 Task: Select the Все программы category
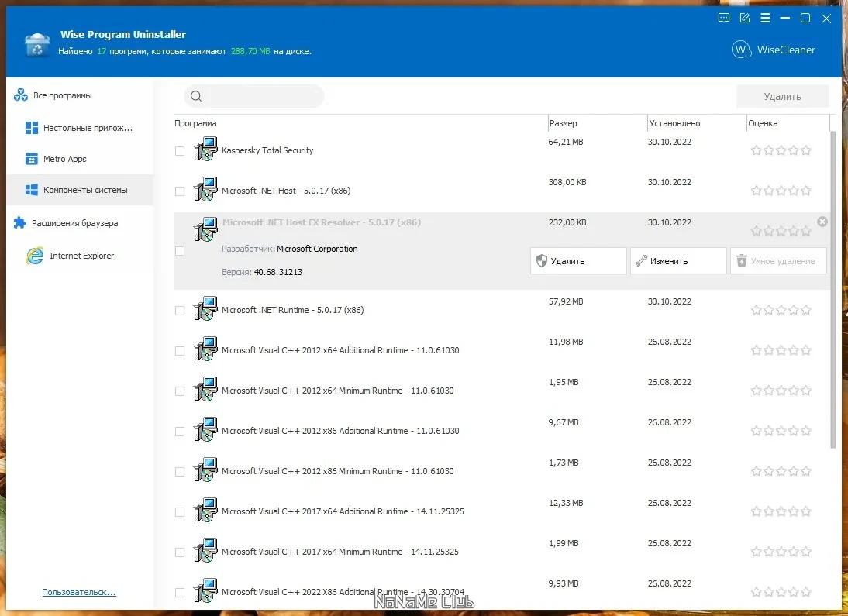point(80,95)
